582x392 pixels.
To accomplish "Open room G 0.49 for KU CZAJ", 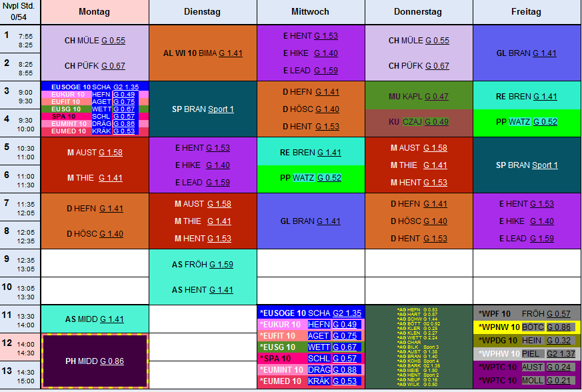I will (x=436, y=122).
